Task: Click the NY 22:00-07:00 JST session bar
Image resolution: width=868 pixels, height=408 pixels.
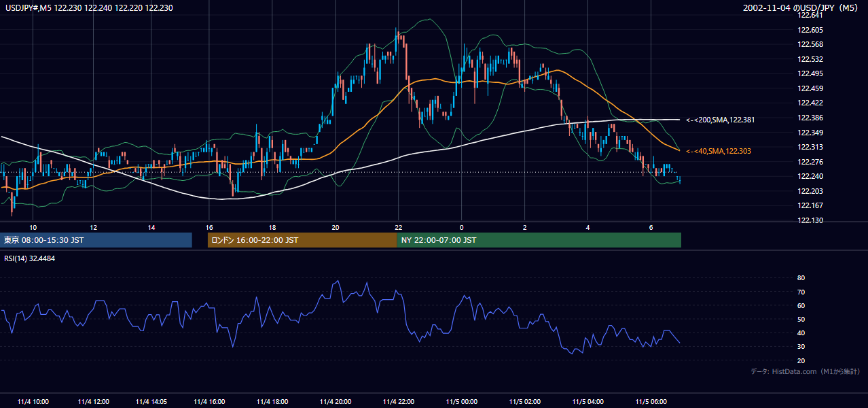Action: pyautogui.click(x=539, y=240)
